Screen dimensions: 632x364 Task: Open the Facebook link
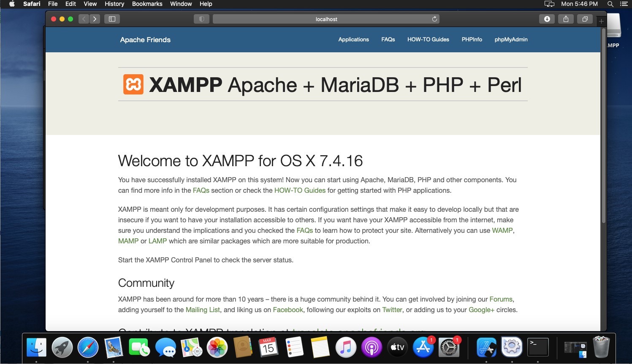click(x=288, y=310)
